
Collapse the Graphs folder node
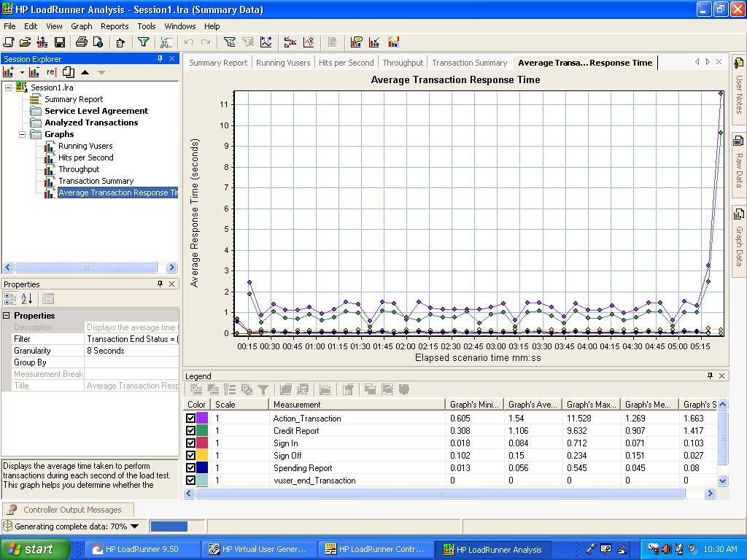click(23, 134)
